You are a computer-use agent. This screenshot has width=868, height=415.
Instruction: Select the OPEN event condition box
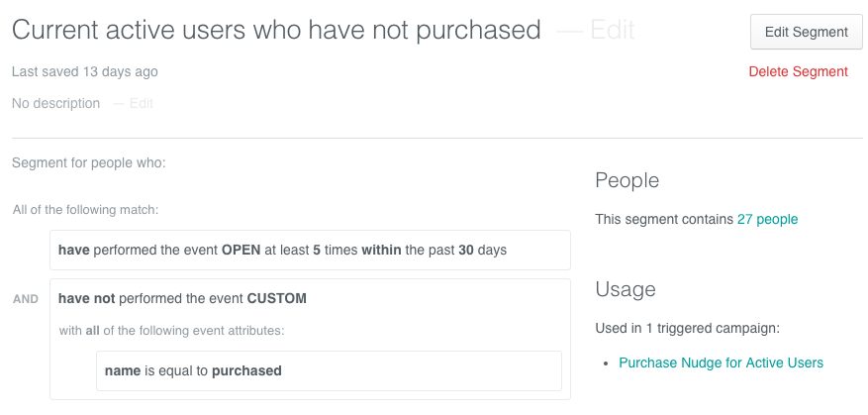click(310, 250)
